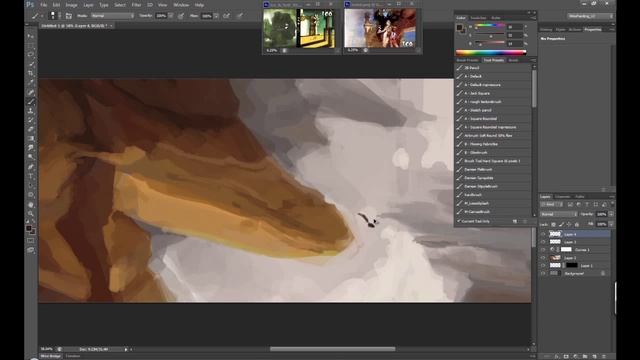Hide the Curves 1 adjustment layer

click(x=543, y=250)
